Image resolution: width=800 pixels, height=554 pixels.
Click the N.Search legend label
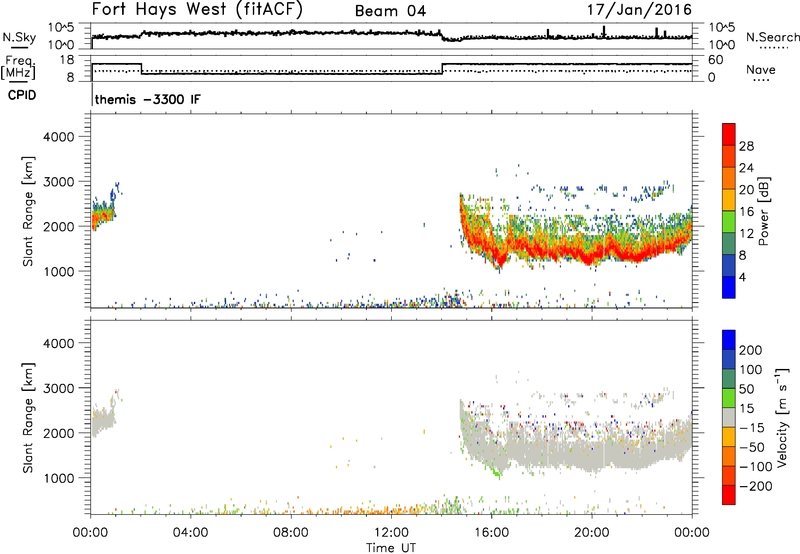pyautogui.click(x=772, y=37)
